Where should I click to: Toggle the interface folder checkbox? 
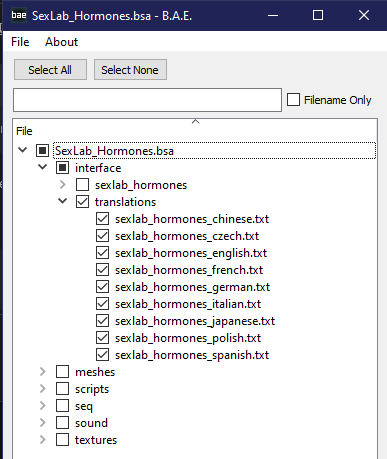pos(62,168)
